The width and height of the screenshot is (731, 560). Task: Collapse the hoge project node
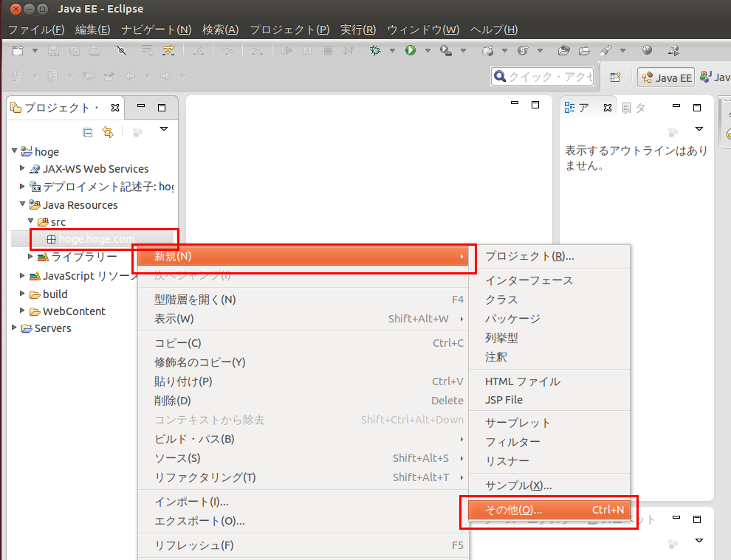pos(15,151)
